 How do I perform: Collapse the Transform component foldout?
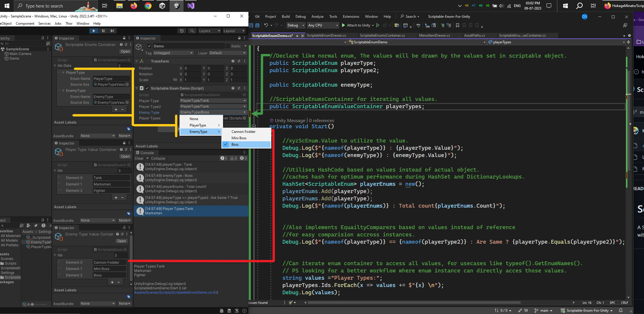click(x=137, y=61)
